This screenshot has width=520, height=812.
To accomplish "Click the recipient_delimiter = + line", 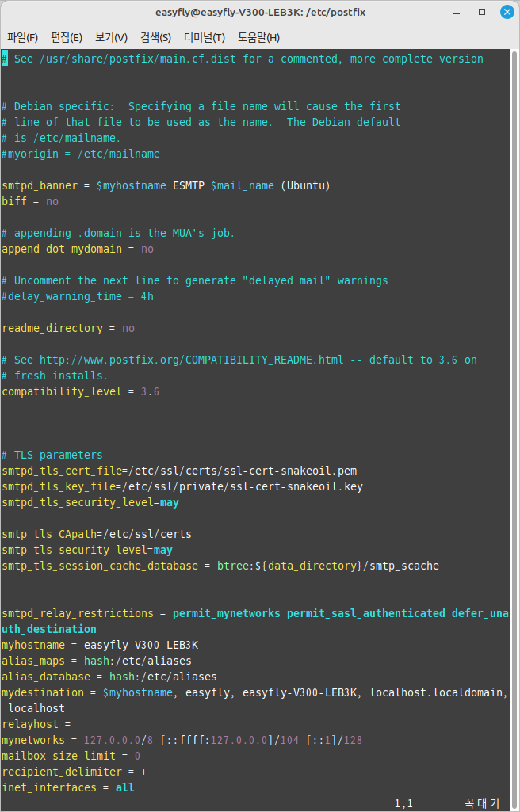I will [74, 772].
